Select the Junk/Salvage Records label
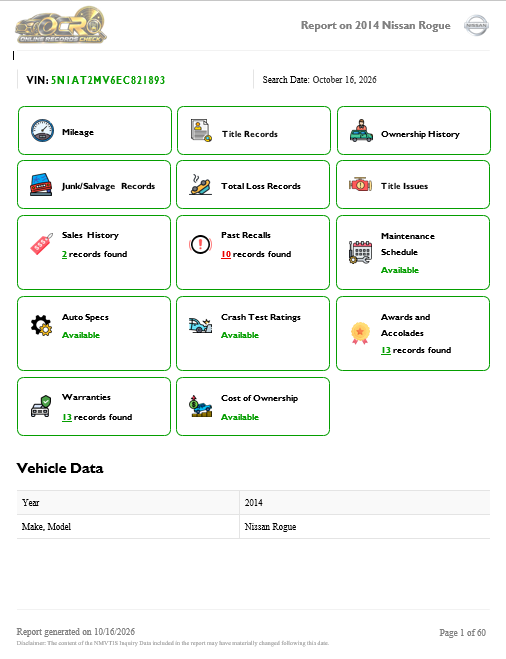506x659 pixels. pyautogui.click(x=108, y=186)
